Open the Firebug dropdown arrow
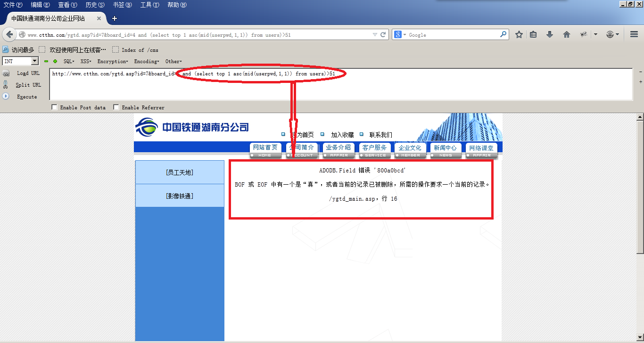The image size is (644, 343). pyautogui.click(x=595, y=34)
